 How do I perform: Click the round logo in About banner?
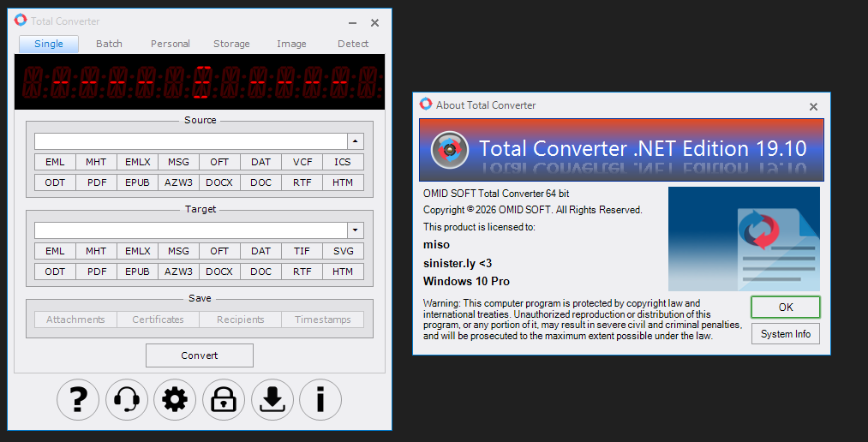[x=450, y=150]
